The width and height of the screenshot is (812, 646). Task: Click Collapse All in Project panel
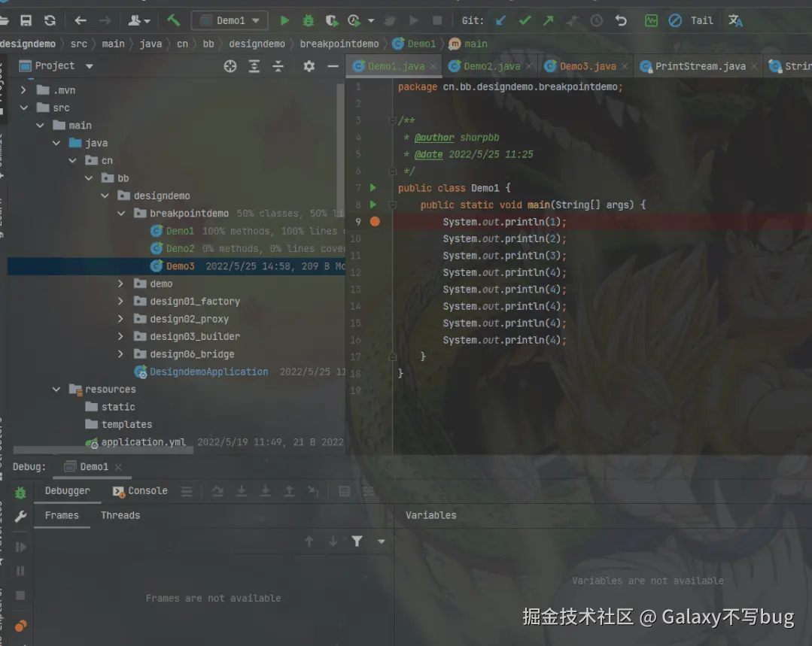[278, 65]
